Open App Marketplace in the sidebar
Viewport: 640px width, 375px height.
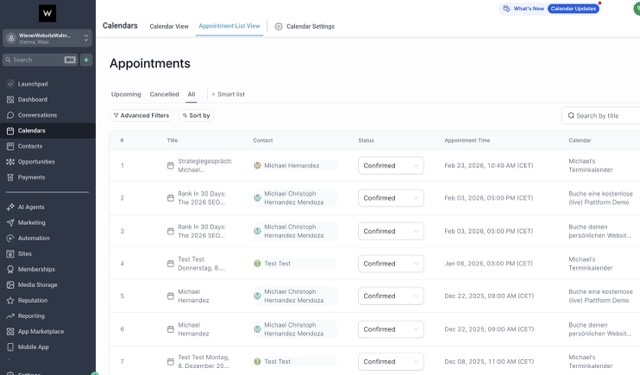tap(41, 331)
